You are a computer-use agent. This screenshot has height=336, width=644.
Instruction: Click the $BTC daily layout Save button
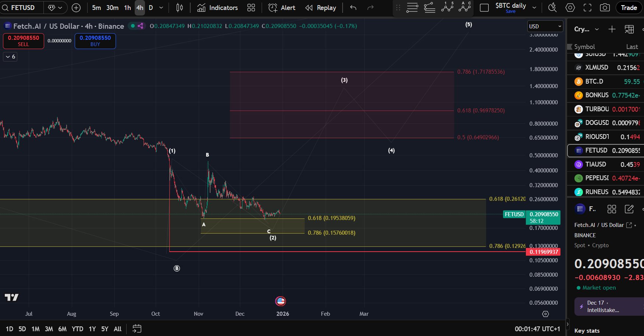point(510,11)
